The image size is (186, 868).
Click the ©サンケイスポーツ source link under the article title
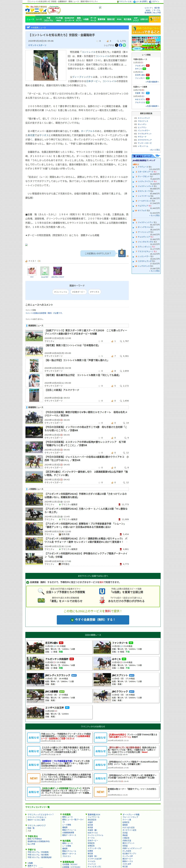point(38,45)
